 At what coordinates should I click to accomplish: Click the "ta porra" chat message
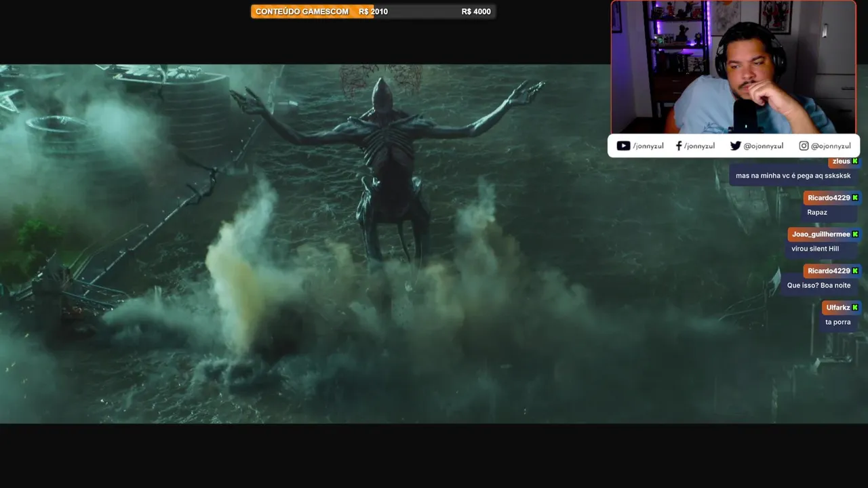837,322
